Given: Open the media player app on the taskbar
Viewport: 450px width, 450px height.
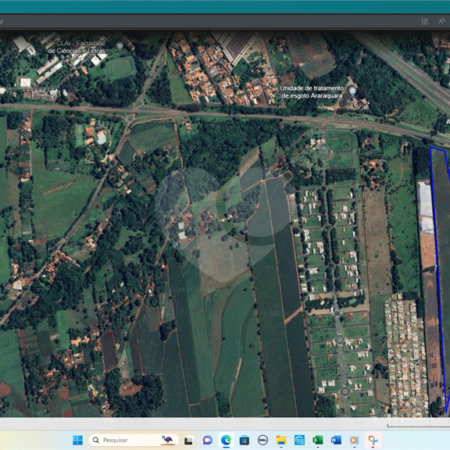Looking at the screenshot, I should 354,440.
